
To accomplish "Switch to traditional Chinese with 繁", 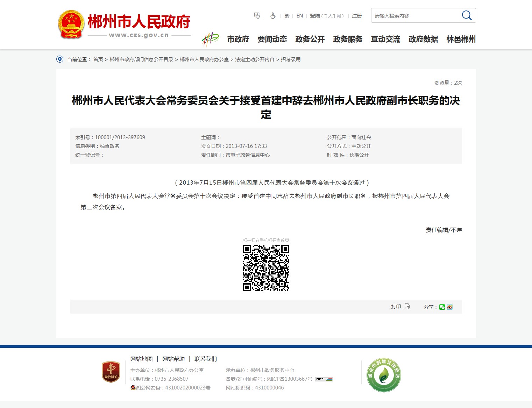I will click(287, 16).
